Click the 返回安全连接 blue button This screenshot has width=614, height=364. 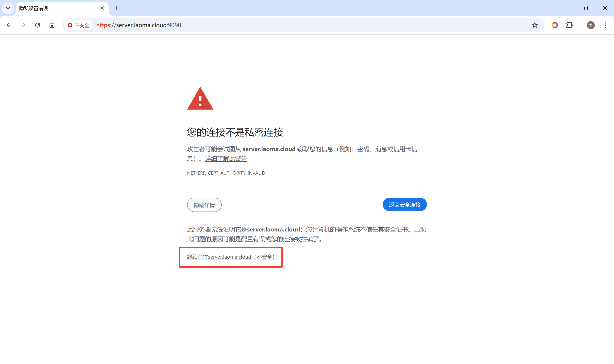pos(405,204)
